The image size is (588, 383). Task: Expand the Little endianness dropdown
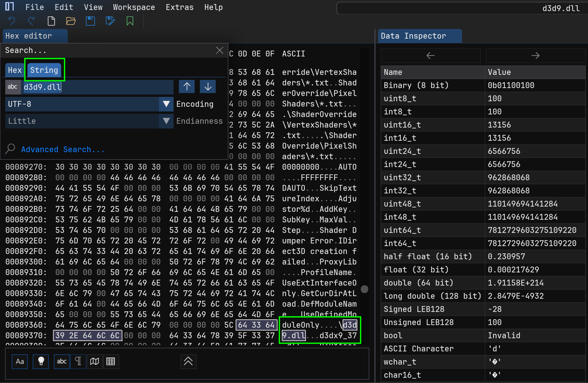pyautogui.click(x=166, y=121)
